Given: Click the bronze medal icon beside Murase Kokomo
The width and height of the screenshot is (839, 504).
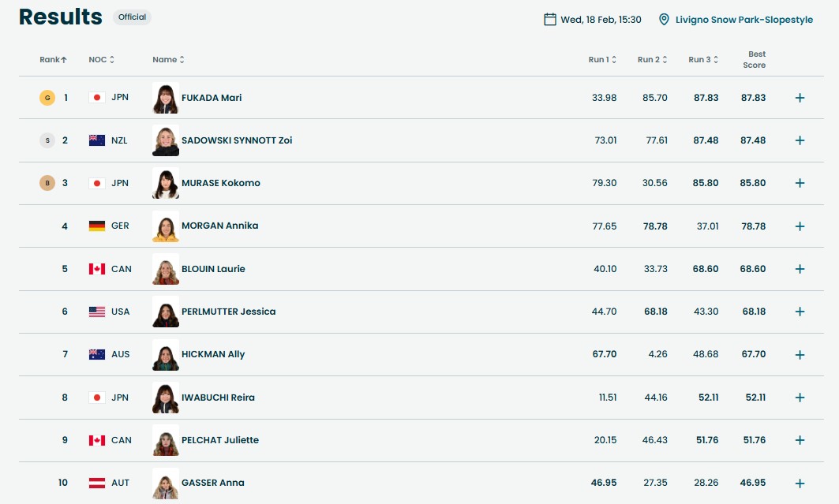Looking at the screenshot, I should (47, 183).
